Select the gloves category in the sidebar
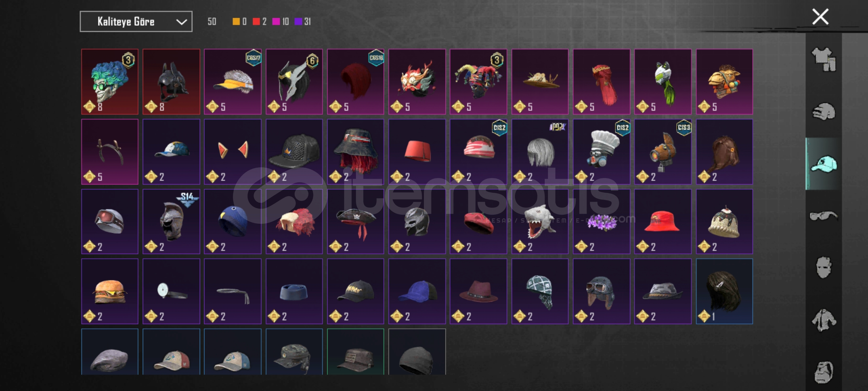 tap(824, 112)
